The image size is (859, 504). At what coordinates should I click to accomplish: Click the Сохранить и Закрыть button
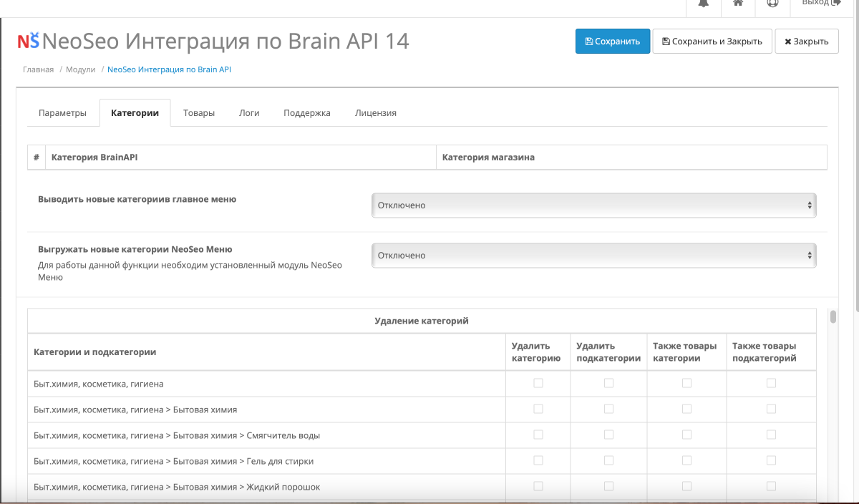click(712, 42)
